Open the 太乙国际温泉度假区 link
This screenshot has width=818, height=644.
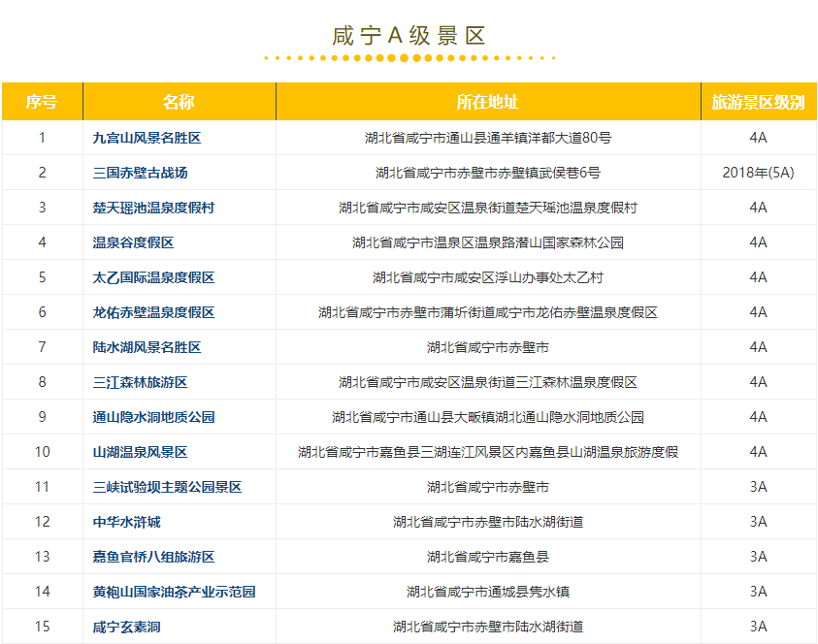pyautogui.click(x=153, y=277)
